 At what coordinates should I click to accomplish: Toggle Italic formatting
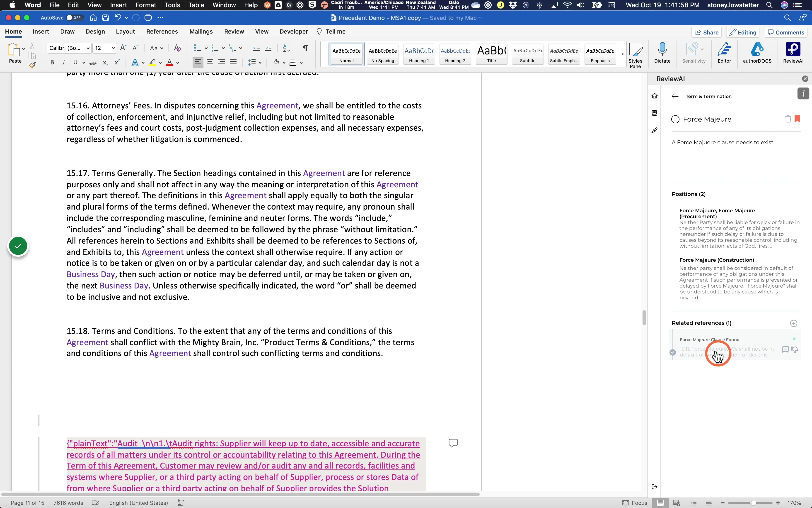(64, 63)
